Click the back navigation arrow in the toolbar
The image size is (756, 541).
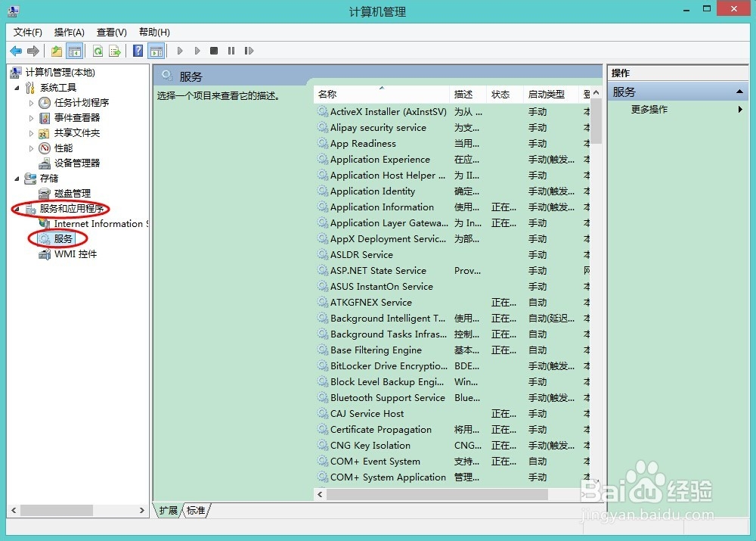point(17,51)
